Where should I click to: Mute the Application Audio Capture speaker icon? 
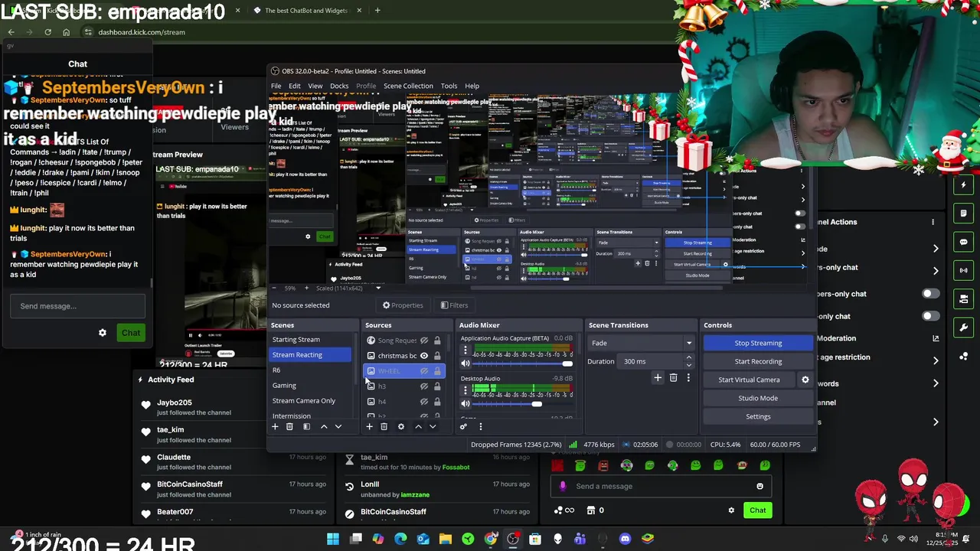pyautogui.click(x=465, y=364)
